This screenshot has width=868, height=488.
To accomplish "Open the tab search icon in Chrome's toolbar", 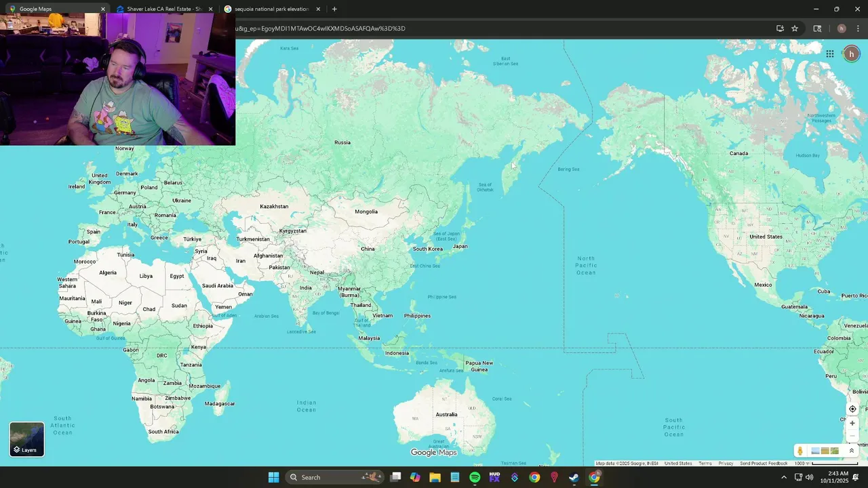I will 817,28.
